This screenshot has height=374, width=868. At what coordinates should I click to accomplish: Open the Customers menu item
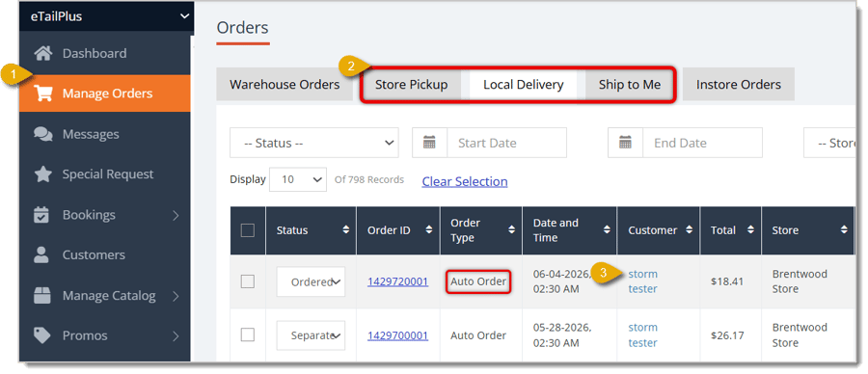[104, 255]
